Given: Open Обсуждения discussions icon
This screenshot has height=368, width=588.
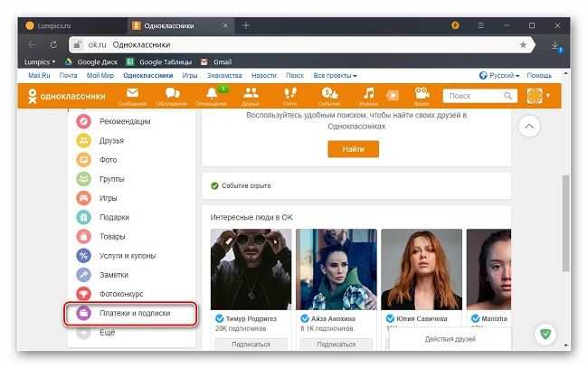Looking at the screenshot, I should (x=174, y=95).
